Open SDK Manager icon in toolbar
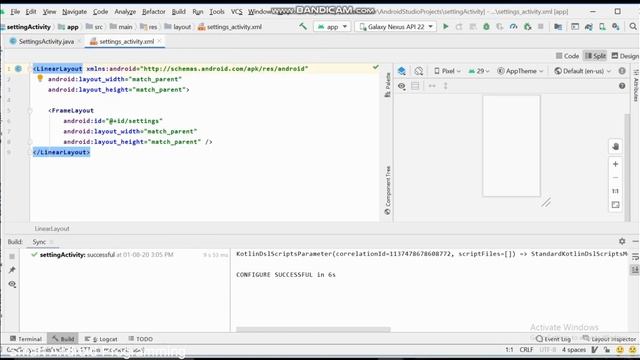This screenshot has height=360, width=640. [616, 27]
